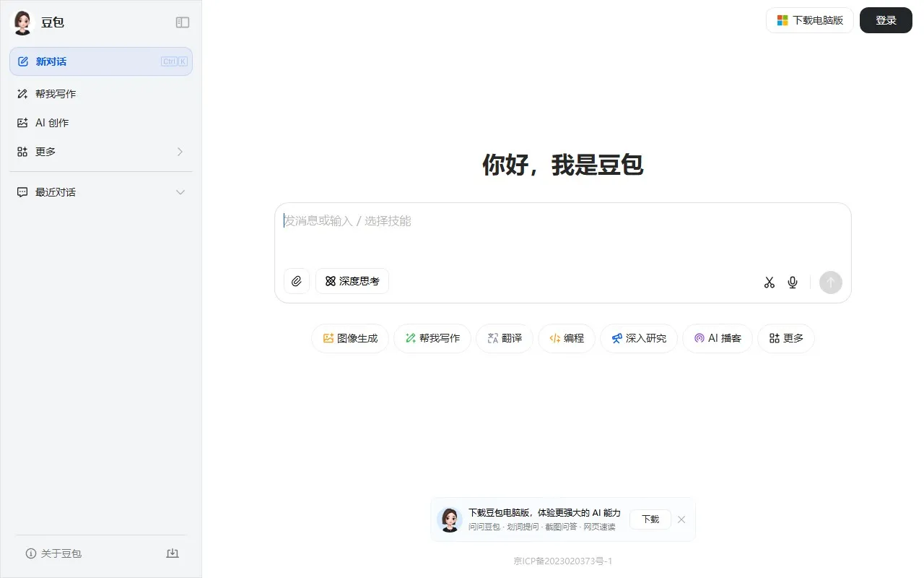Select the 编程 skill
This screenshot has width=924, height=578.
pos(566,338)
